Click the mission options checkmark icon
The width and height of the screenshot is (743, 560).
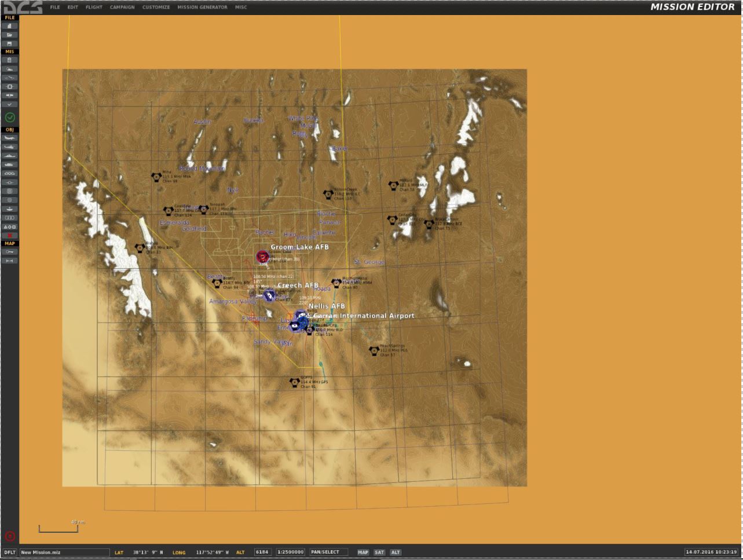coord(10,104)
